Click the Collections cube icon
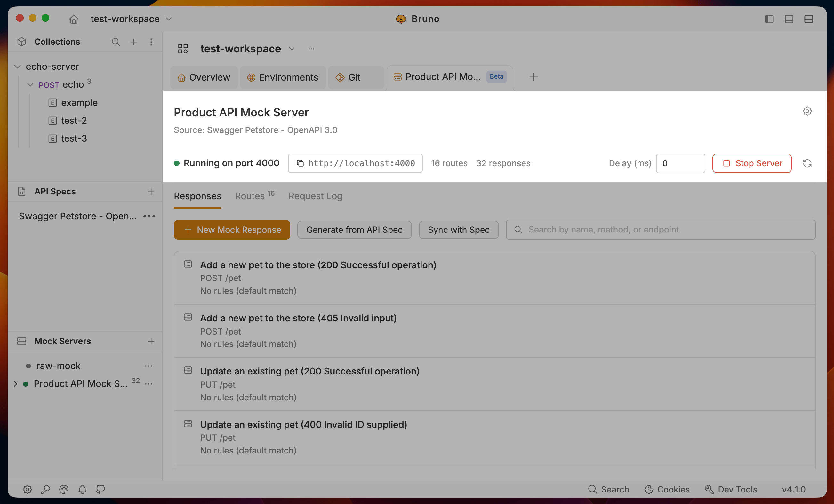The width and height of the screenshot is (834, 504). [x=22, y=42]
